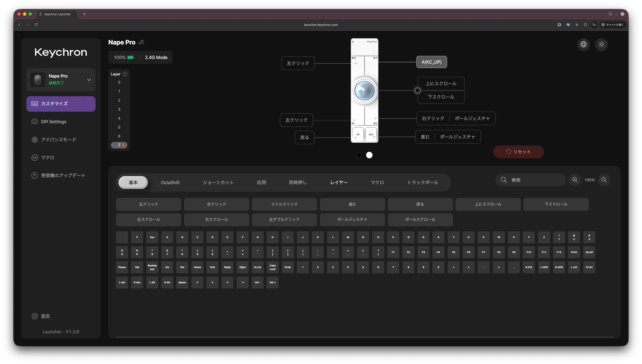Select layer 7
This screenshot has height=364, width=642.
click(119, 145)
